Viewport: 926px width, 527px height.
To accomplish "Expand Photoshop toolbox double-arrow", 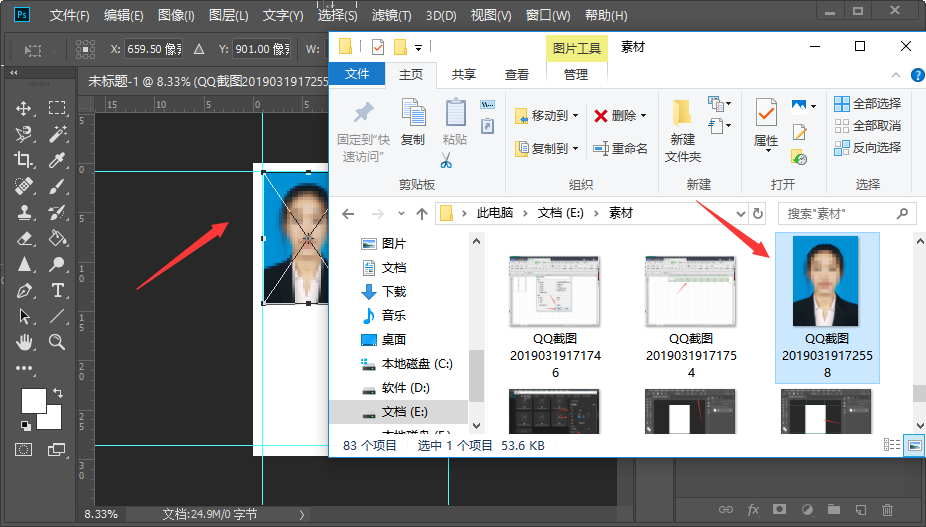I will pos(14,73).
